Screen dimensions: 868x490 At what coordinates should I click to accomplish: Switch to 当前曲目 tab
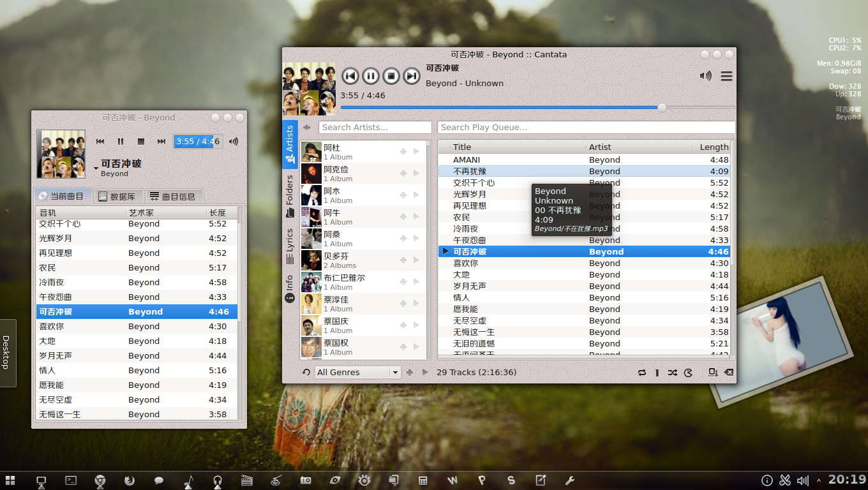[63, 196]
